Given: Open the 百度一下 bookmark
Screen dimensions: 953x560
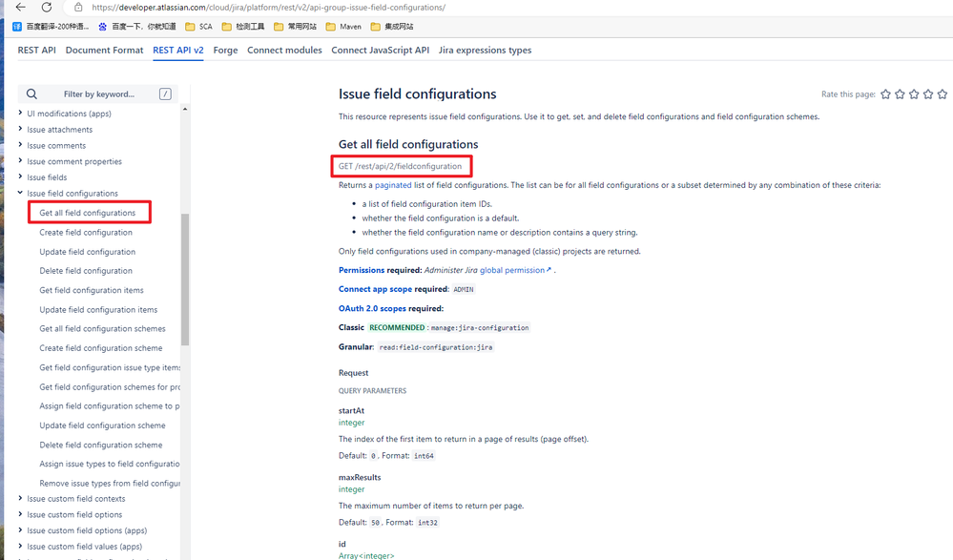Looking at the screenshot, I should point(137,27).
